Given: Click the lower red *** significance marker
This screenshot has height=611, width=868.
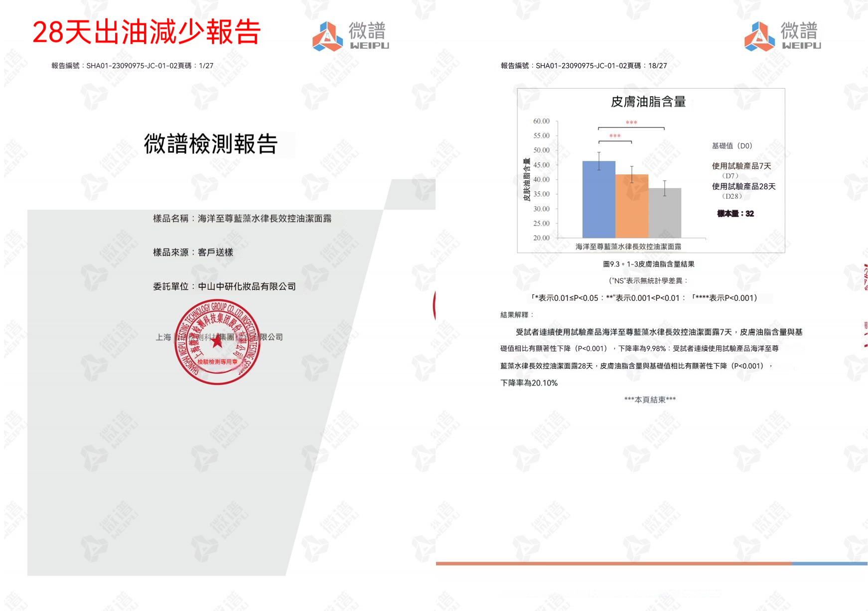Looking at the screenshot, I should pyautogui.click(x=614, y=136).
